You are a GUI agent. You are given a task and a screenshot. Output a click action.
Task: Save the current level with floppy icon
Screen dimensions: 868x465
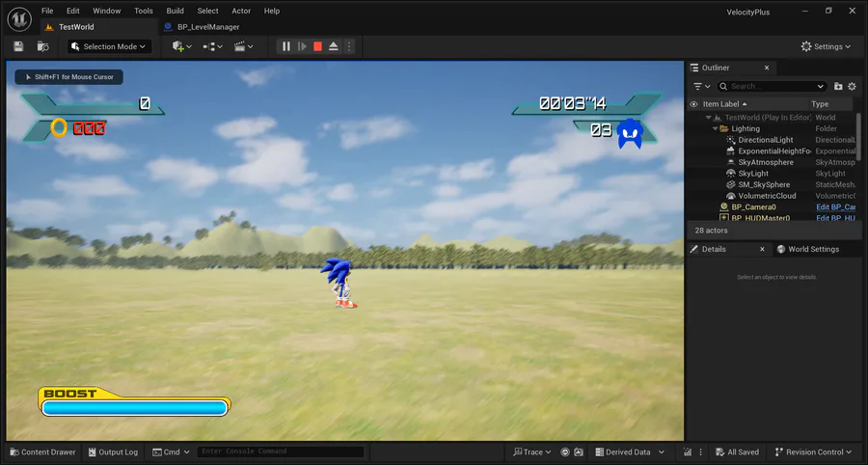(19, 46)
